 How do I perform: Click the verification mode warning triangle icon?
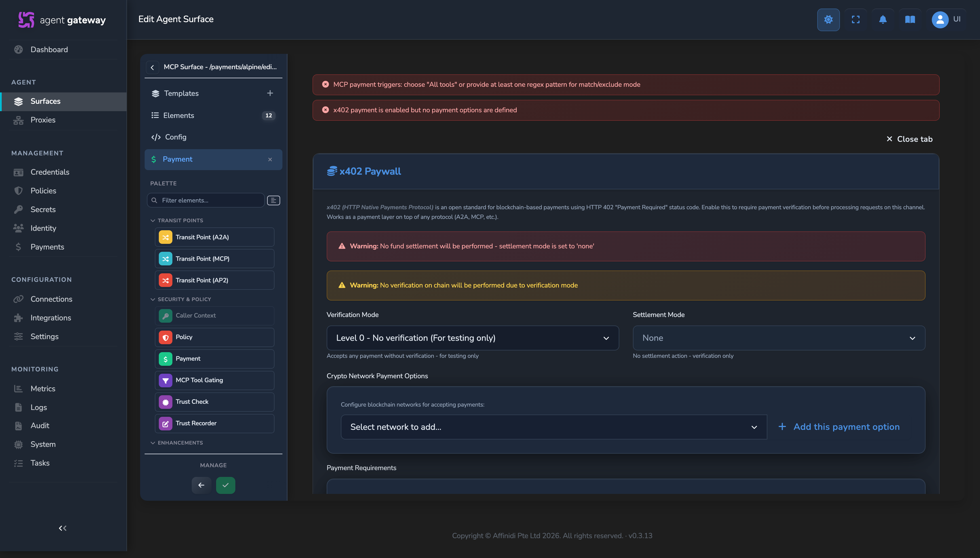coord(342,285)
